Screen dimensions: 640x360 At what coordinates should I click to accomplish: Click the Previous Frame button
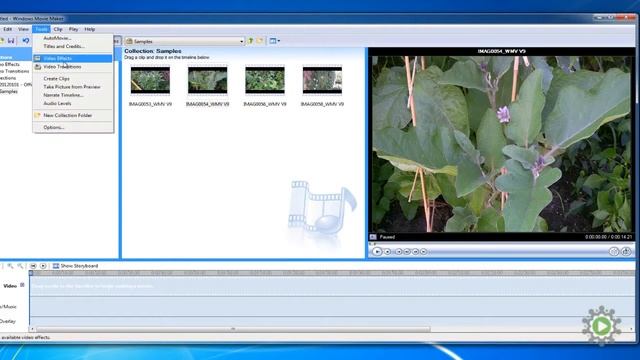(x=407, y=252)
